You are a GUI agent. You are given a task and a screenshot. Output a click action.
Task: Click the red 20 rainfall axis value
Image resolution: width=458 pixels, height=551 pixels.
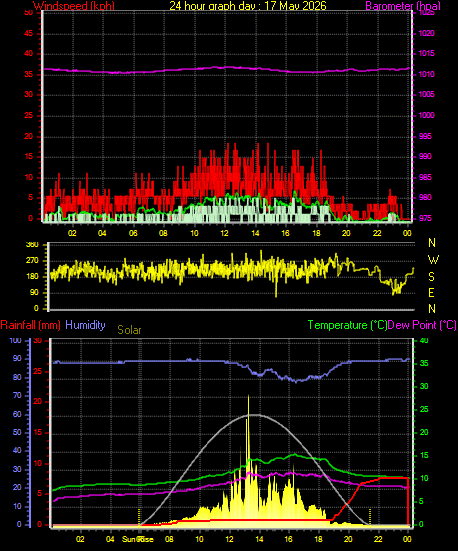(x=37, y=402)
